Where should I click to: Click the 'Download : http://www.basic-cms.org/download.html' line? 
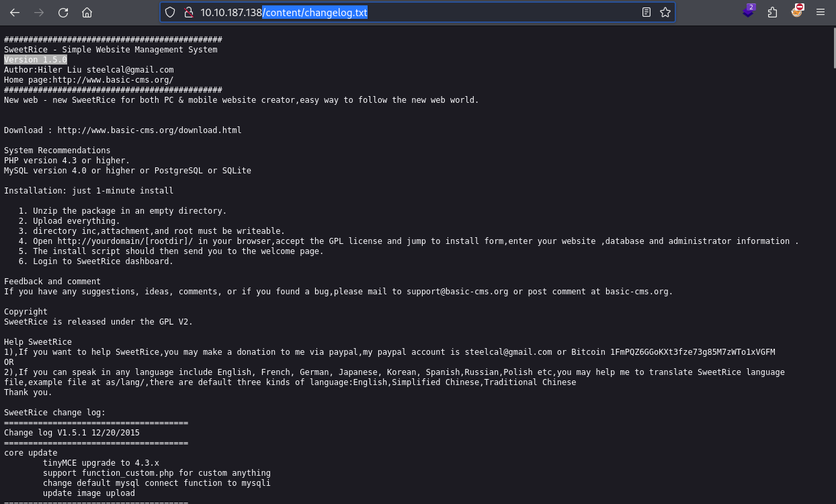(123, 130)
